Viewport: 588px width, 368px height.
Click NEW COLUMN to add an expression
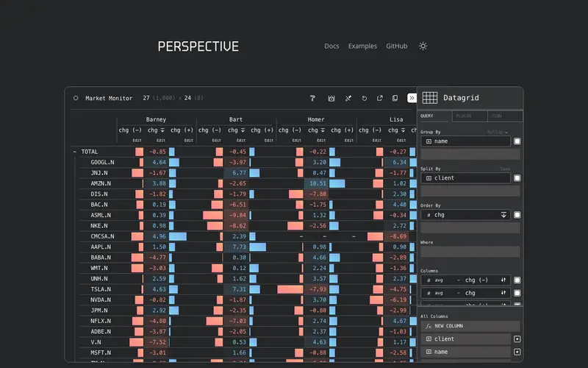point(470,326)
